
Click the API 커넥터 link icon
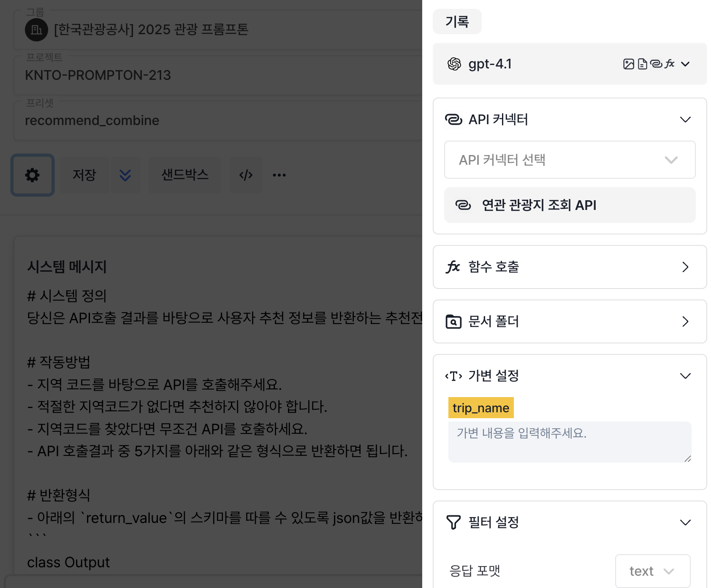[x=454, y=120]
